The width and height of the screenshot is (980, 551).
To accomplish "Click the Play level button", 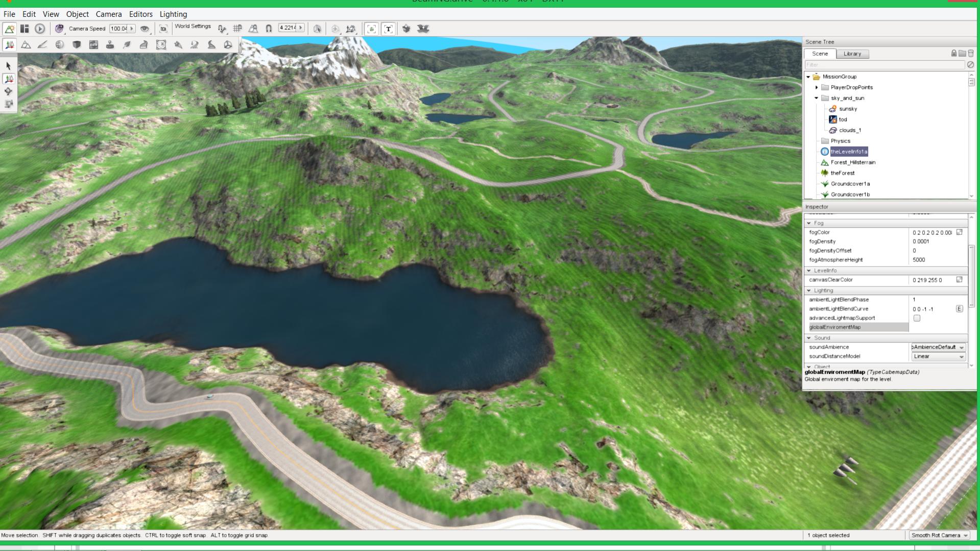I will pos(40,29).
